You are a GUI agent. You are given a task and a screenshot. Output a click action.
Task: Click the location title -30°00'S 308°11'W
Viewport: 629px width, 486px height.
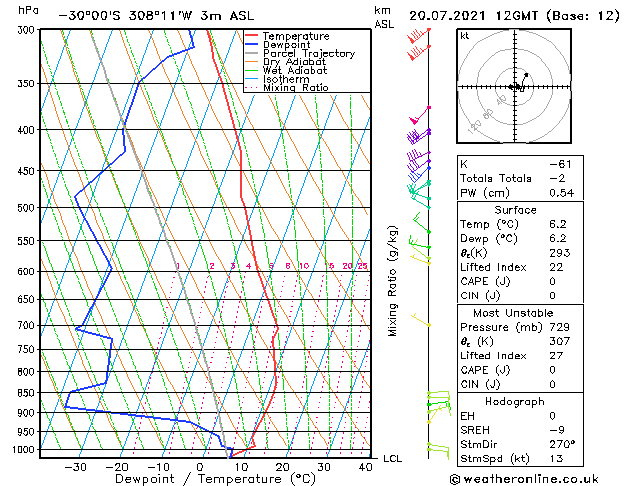point(125,16)
